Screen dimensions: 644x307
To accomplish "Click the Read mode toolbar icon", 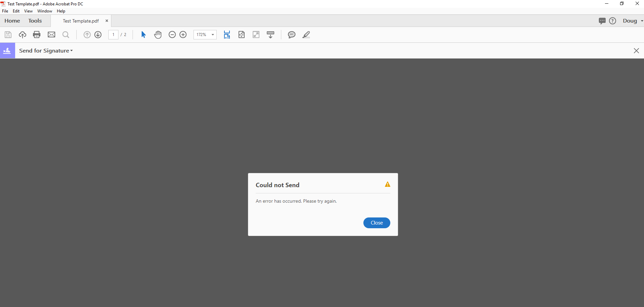I will pos(271,35).
